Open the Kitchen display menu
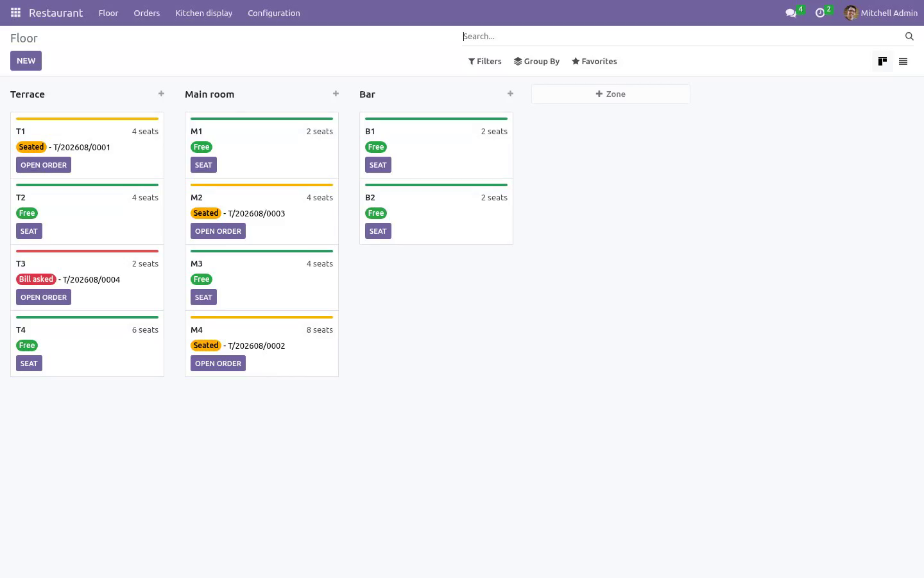 pyautogui.click(x=204, y=13)
